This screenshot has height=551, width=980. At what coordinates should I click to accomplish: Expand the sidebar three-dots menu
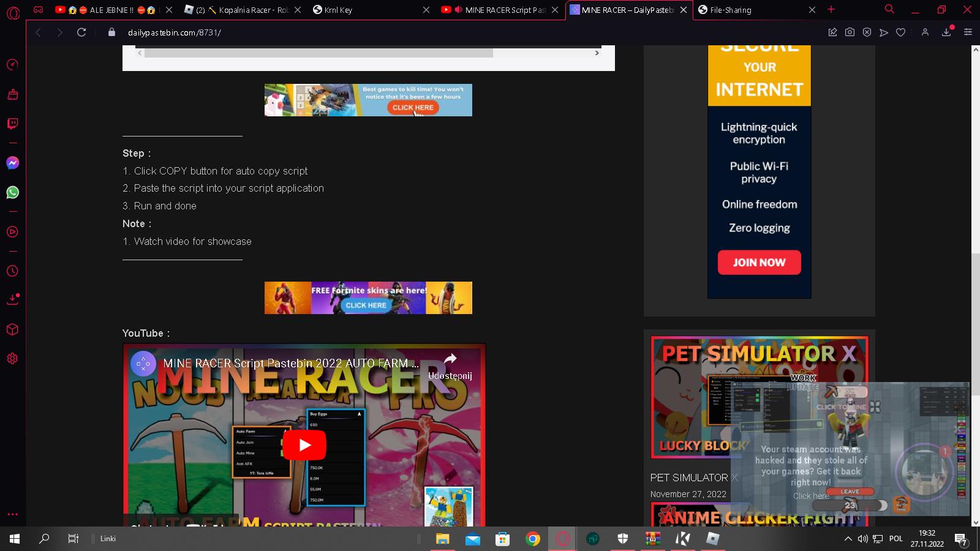pos(12,514)
